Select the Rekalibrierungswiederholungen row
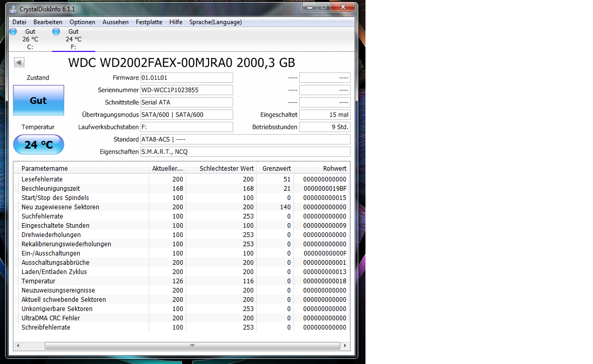 click(x=182, y=244)
